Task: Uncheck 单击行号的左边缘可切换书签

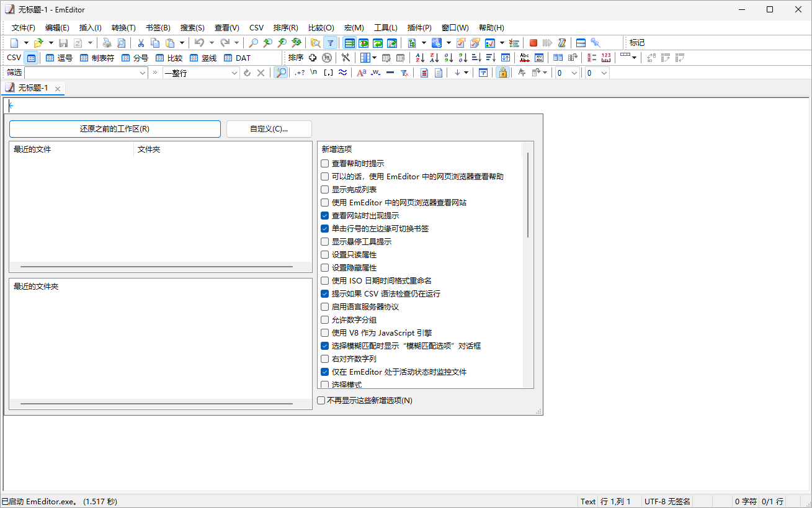Action: [x=324, y=229]
